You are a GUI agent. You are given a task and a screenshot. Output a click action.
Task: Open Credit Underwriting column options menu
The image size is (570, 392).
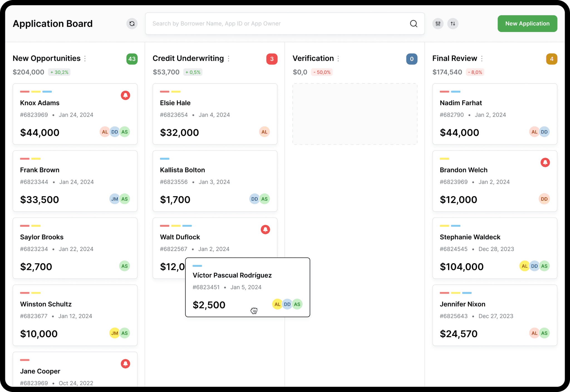229,58
